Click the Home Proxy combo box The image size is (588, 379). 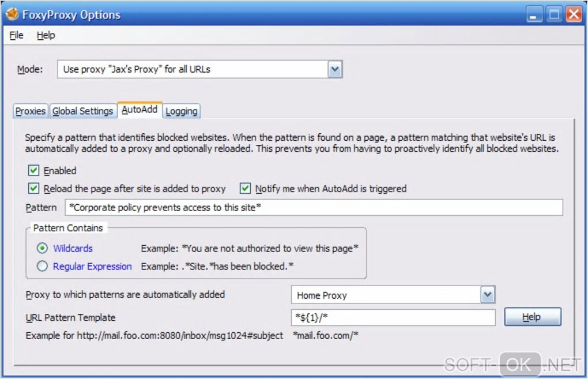coord(393,295)
